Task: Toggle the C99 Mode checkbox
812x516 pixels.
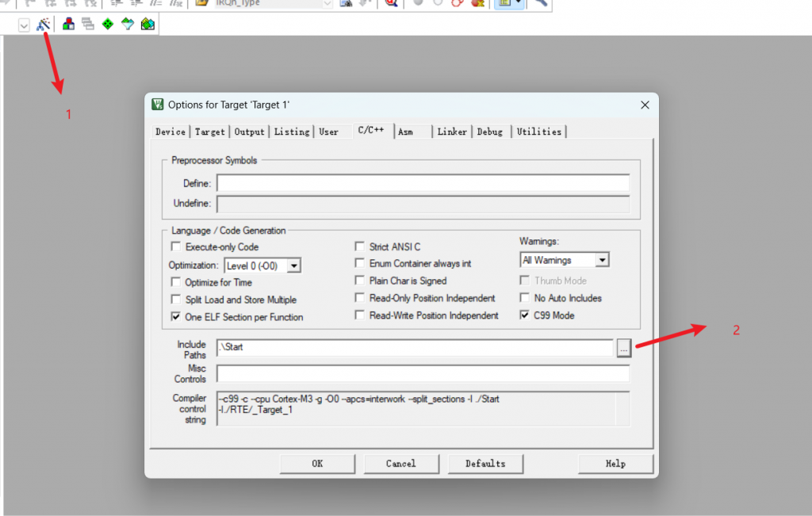Action: (x=525, y=315)
